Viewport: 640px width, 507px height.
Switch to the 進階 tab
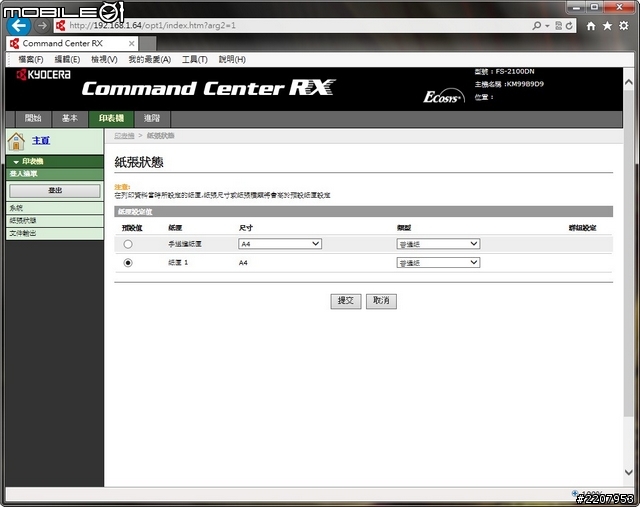click(x=152, y=118)
